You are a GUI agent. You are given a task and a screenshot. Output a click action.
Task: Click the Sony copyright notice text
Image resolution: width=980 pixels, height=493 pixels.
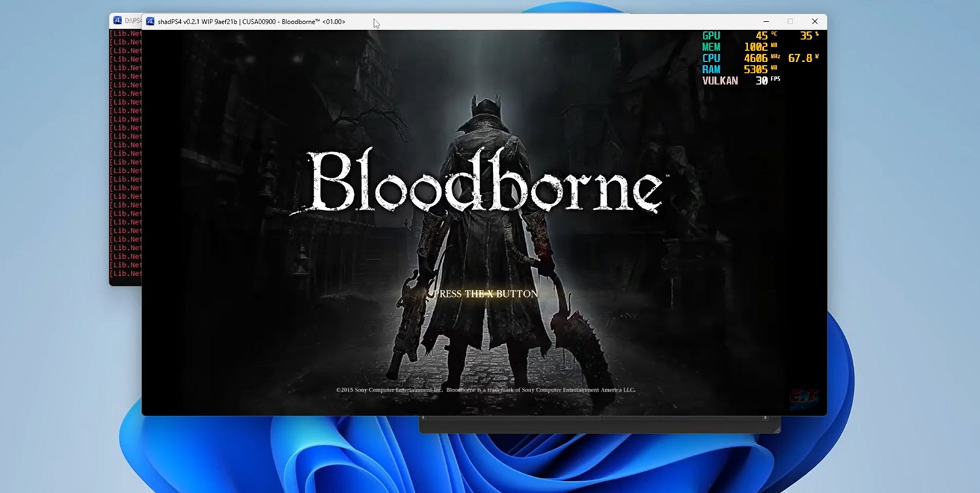485,390
